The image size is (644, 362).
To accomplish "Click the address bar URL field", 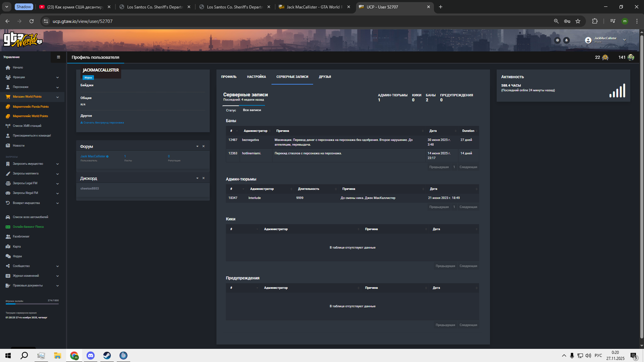I will (x=297, y=21).
